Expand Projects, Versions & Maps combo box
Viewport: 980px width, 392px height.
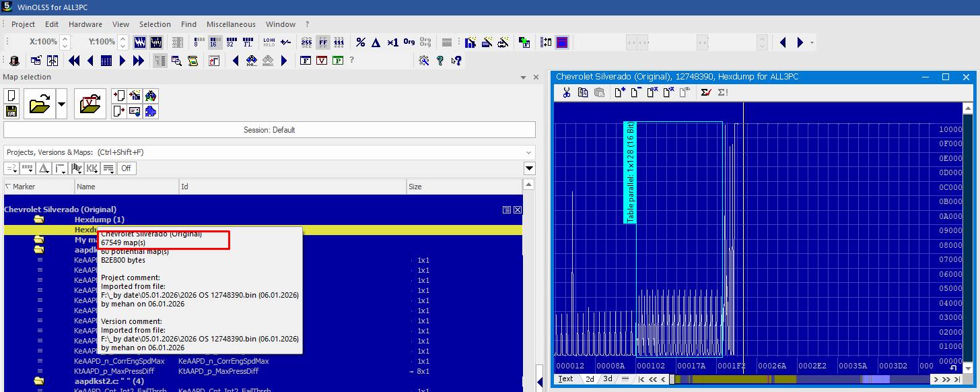[x=528, y=152]
